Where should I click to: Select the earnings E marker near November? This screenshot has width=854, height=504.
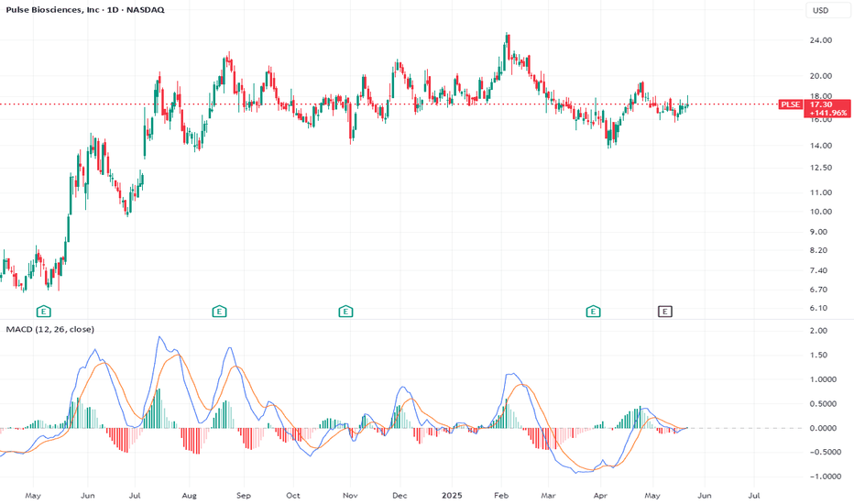click(x=345, y=312)
